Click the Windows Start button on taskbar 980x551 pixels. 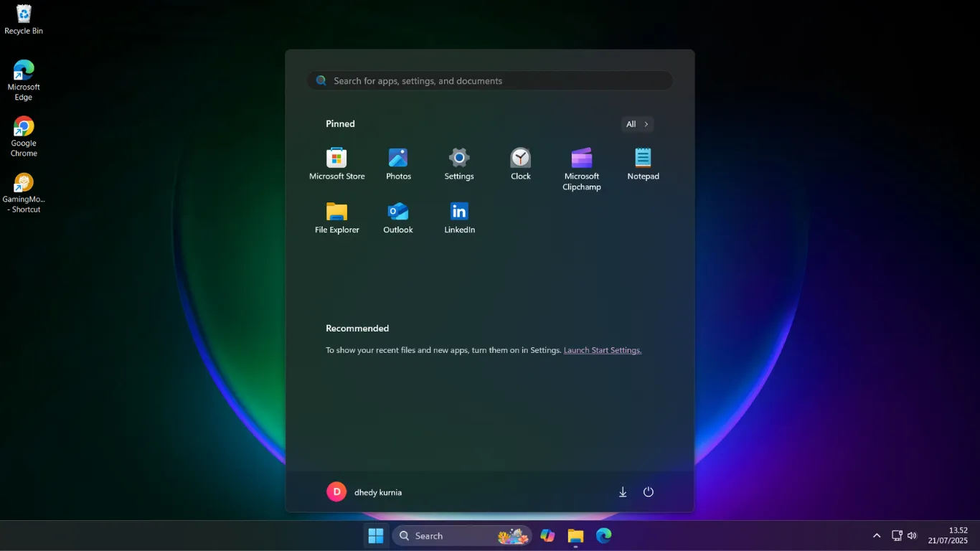pos(376,535)
